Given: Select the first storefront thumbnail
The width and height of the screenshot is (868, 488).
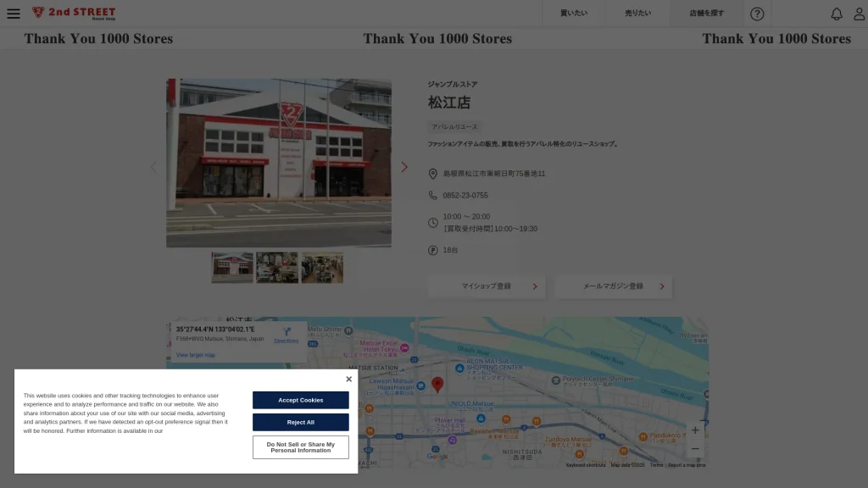Looking at the screenshot, I should coord(232,268).
